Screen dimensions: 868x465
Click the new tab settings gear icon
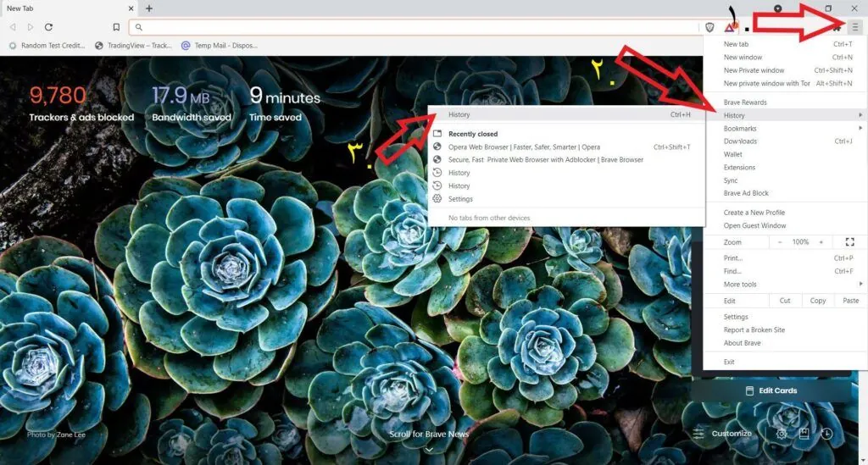tap(781, 434)
